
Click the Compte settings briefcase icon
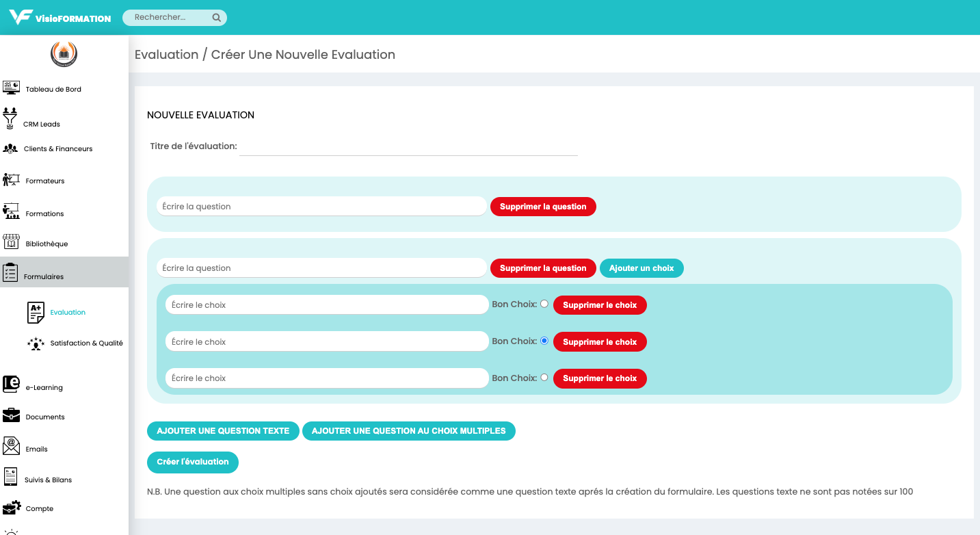coord(12,507)
